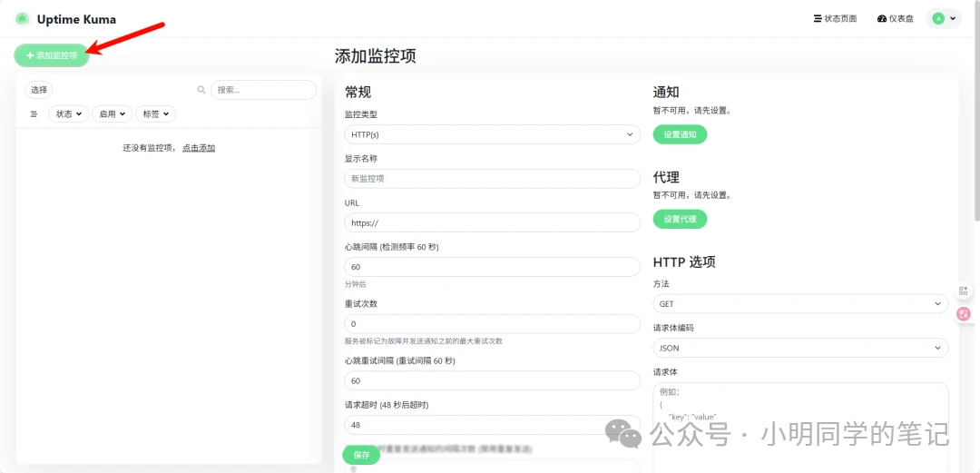This screenshot has height=473, width=980.
Task: Expand the 标签 filter dropdown
Action: 156,113
